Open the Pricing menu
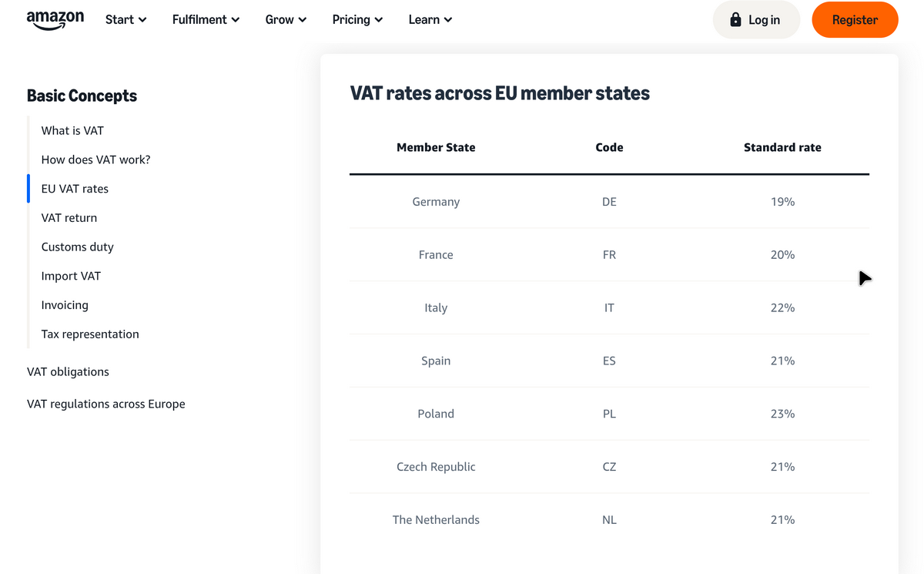The height and width of the screenshot is (574, 924). [357, 20]
